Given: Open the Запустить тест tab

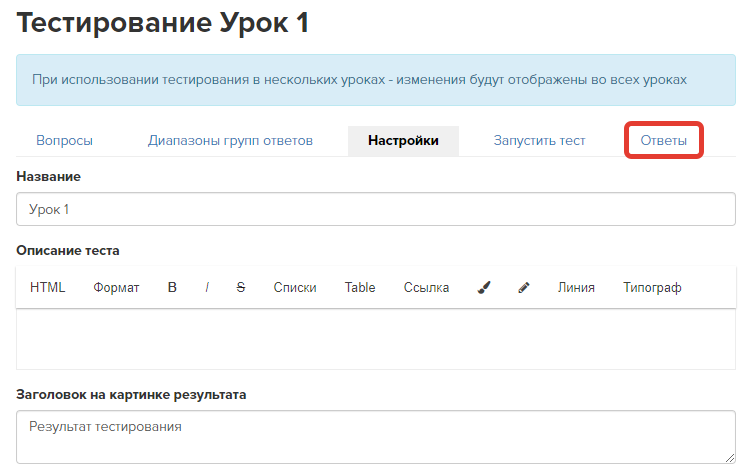Looking at the screenshot, I should (539, 140).
